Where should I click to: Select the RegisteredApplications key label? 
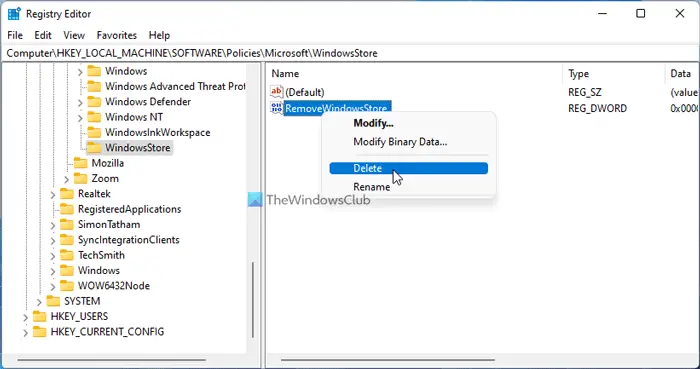pos(129,209)
